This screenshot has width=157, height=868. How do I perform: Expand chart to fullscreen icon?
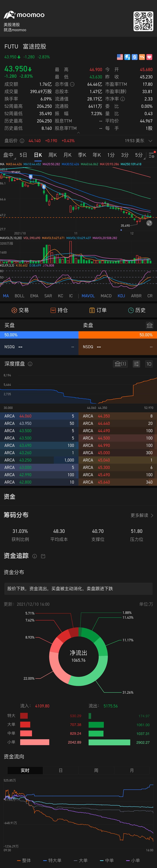click(150, 223)
